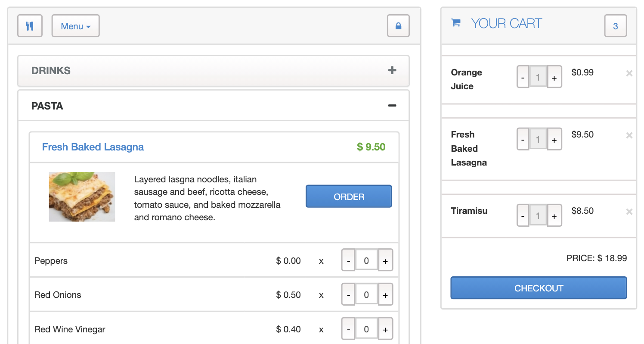
Task: Click the $ 0.50 Red Onions price
Action: pos(288,295)
